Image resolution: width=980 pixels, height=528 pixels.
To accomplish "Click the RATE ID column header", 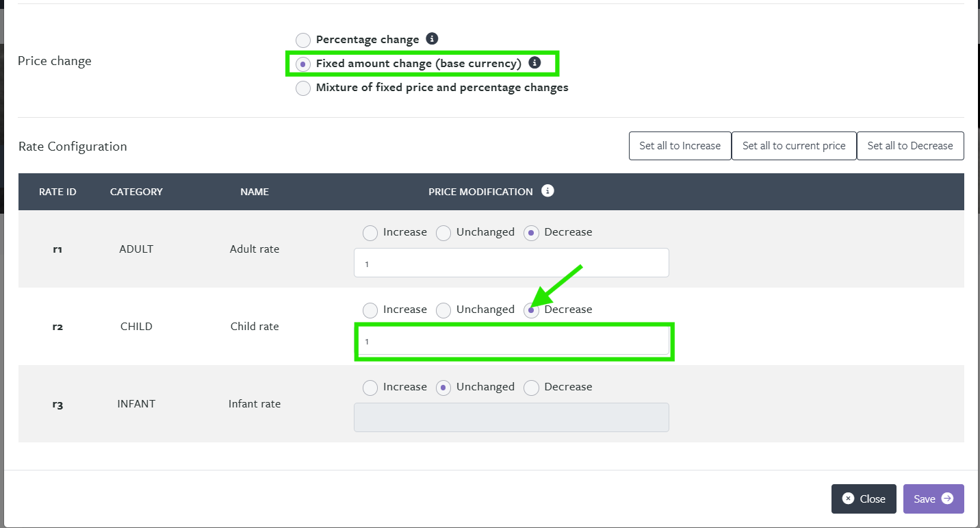I will (57, 192).
